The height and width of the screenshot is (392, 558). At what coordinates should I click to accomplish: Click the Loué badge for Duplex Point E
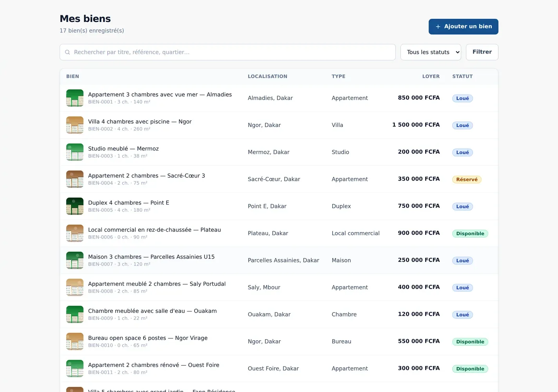pos(462,207)
